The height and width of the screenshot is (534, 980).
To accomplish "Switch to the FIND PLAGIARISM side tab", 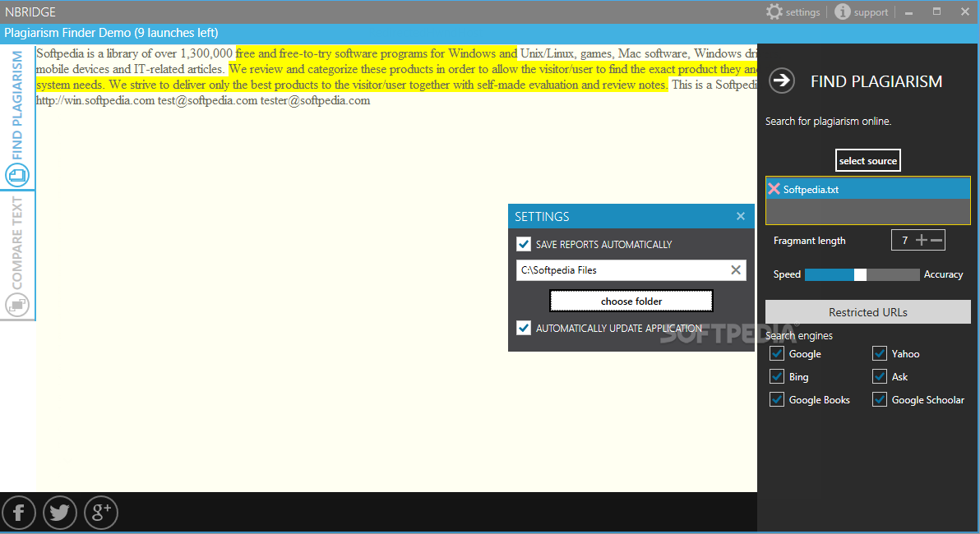I will pyautogui.click(x=17, y=117).
